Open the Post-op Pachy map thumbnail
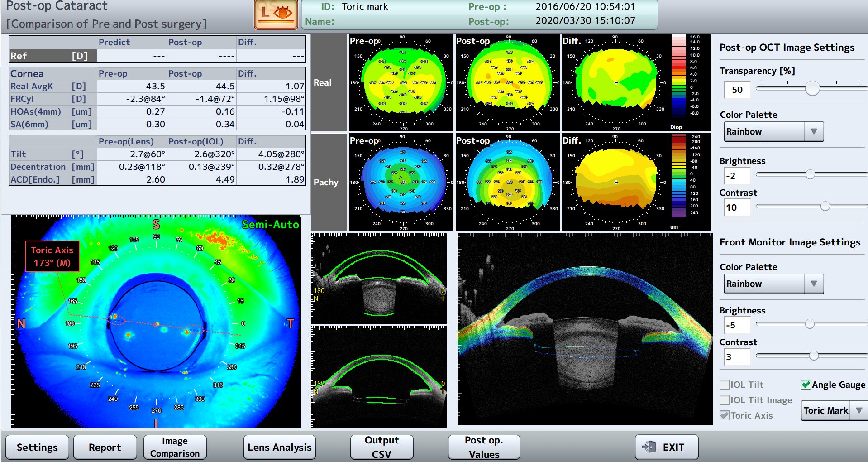 [x=507, y=182]
